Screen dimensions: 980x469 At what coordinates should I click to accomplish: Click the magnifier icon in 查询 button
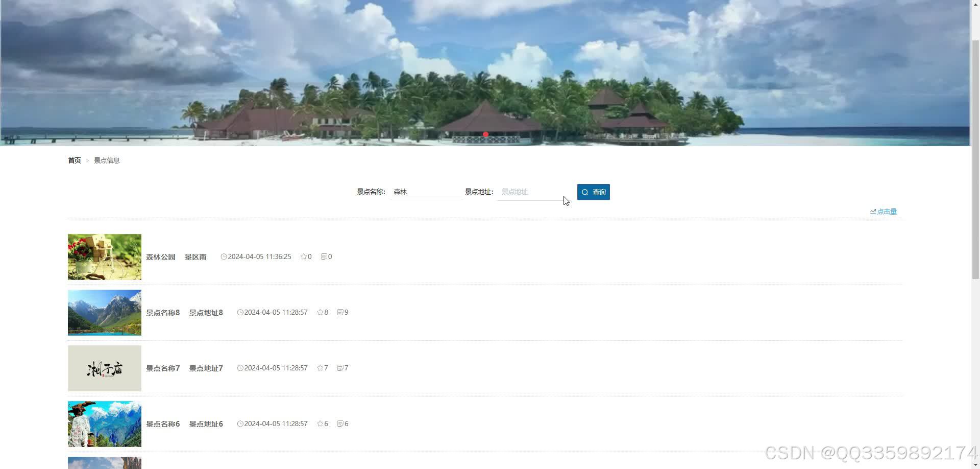coord(585,192)
